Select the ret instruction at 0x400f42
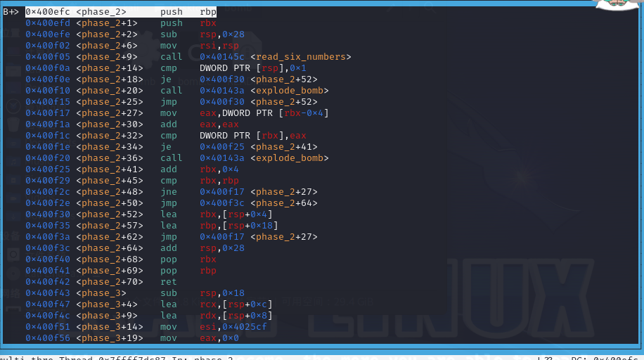 point(169,282)
